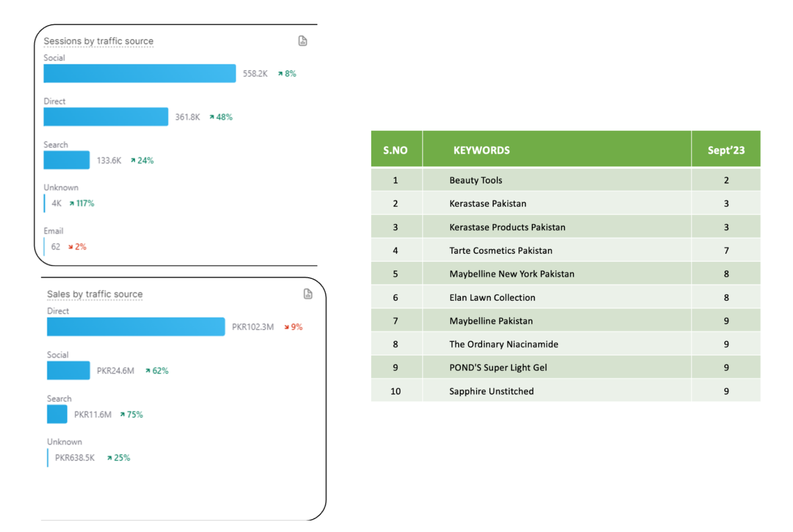This screenshot has width=793, height=532.
Task: Select the Maybelline New York Pakistan keyword
Action: [512, 274]
